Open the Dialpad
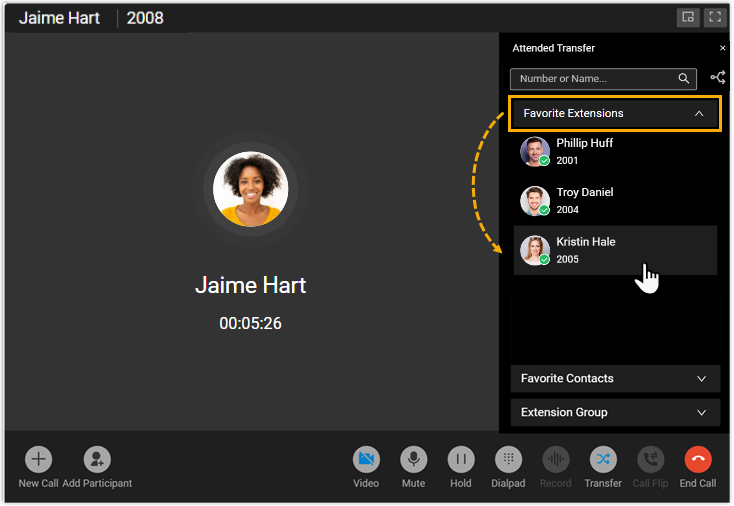This screenshot has height=506, width=734. coord(508,459)
